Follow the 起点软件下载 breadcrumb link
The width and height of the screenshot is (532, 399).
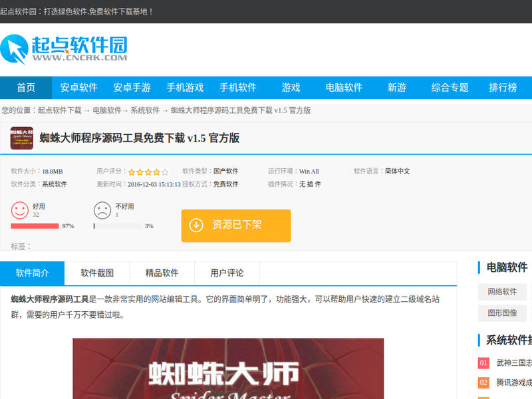pyautogui.click(x=60, y=110)
